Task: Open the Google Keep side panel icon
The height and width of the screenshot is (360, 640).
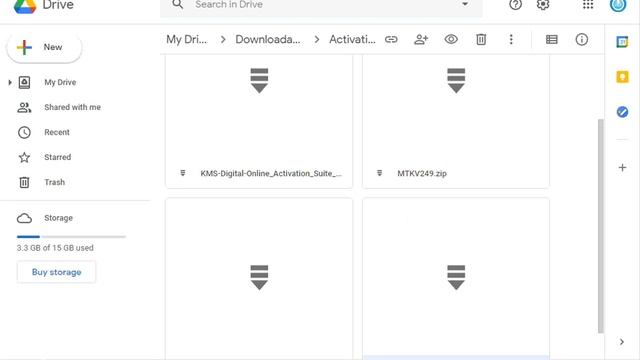Action: pos(622,77)
